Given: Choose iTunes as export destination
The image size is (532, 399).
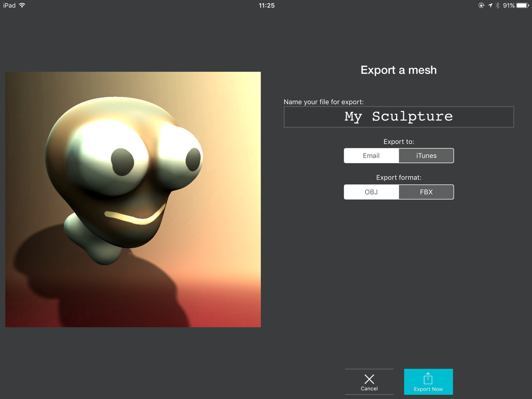Looking at the screenshot, I should coord(426,156).
